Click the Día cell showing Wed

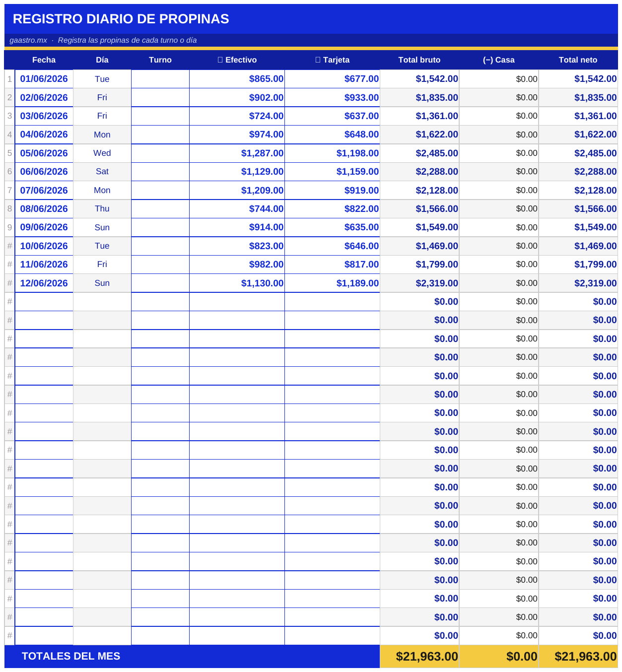(x=102, y=153)
